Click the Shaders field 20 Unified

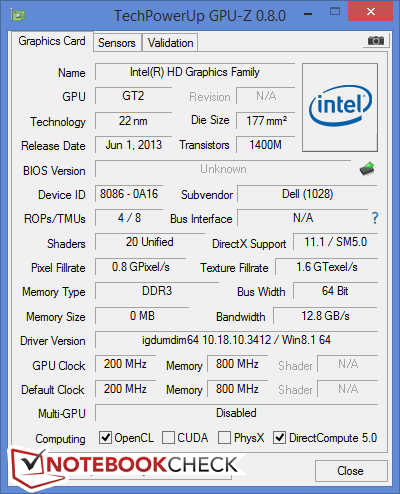click(150, 242)
